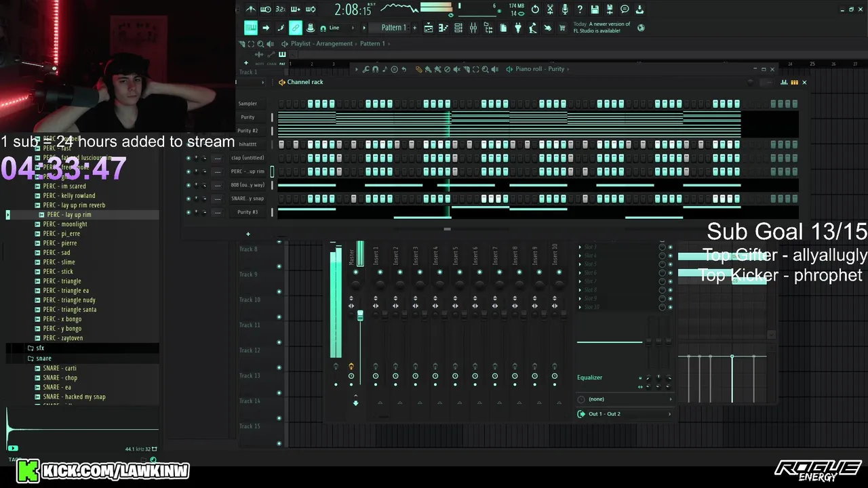Open the Channel rack view icon
This screenshot has width=868, height=488.
(458, 28)
